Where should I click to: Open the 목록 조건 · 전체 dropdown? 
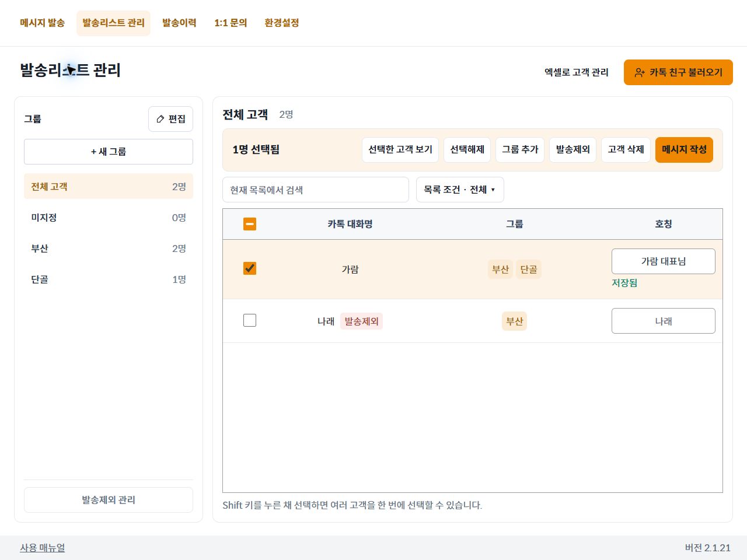[x=460, y=190]
